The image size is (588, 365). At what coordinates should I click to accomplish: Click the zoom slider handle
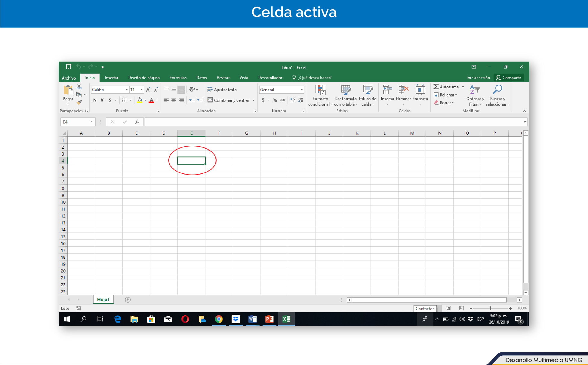[x=490, y=308]
